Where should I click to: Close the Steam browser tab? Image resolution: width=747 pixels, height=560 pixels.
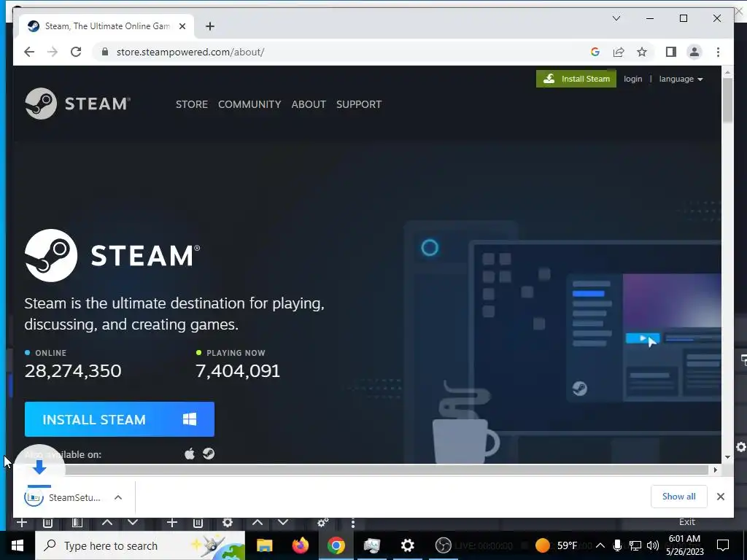[182, 26]
